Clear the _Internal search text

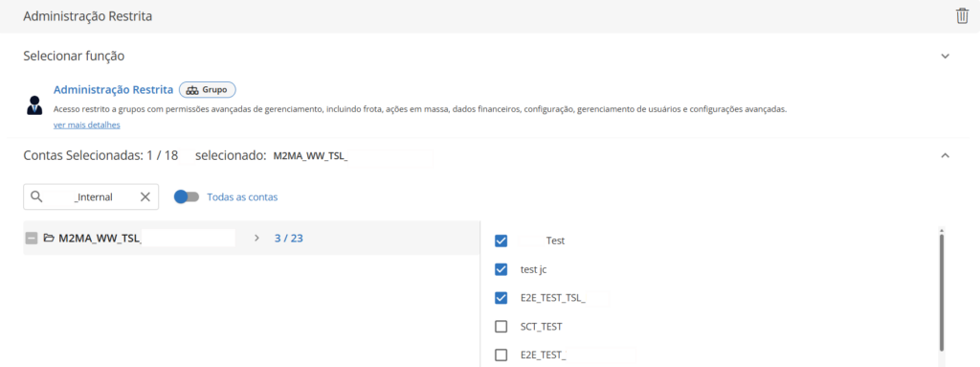pos(145,196)
